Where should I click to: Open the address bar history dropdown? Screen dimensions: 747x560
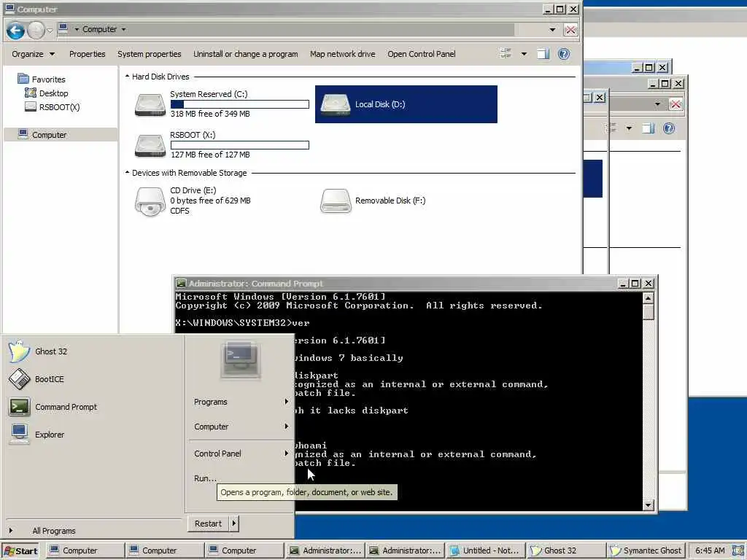pyautogui.click(x=552, y=29)
